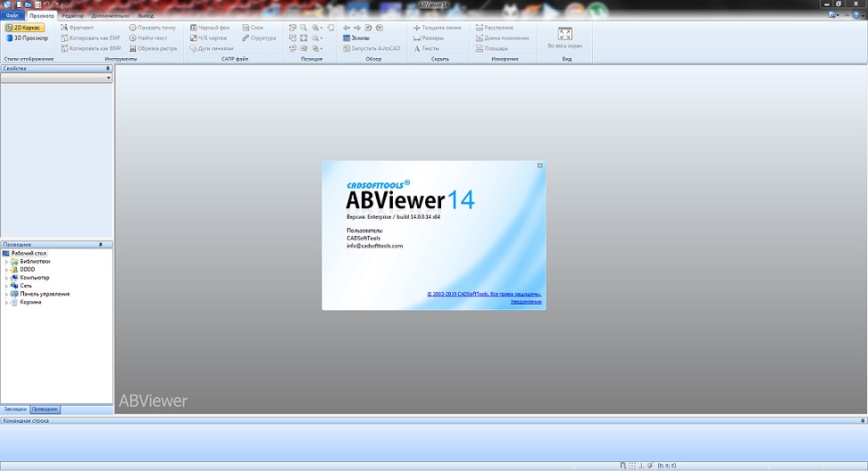The width and height of the screenshot is (868, 471).
Task: Toggle Ч/Б чертеж mode
Action: 208,38
